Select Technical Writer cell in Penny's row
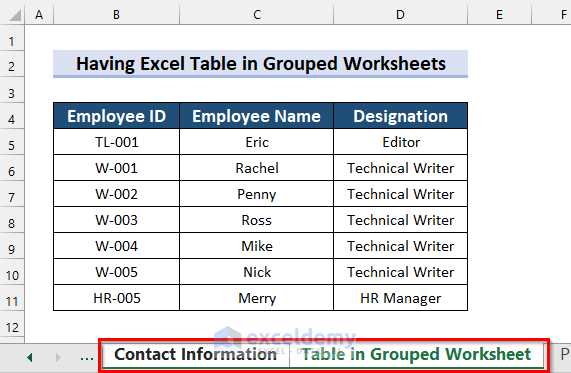Screen dimensions: 571x373 pyautogui.click(x=401, y=194)
